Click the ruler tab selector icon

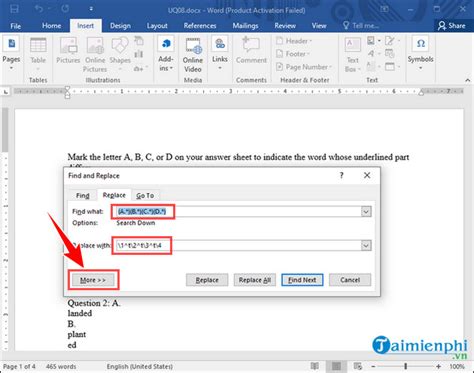tap(6, 92)
